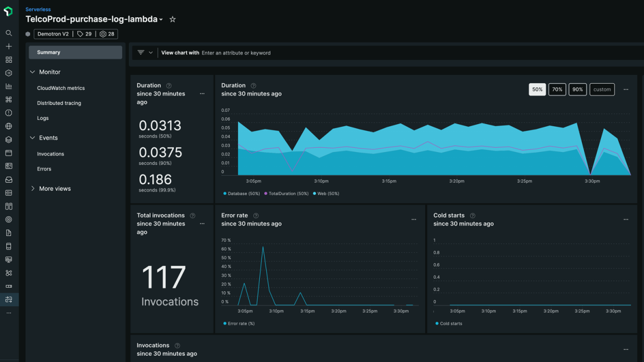Switch duration chart to 70% percentile
644x362 pixels.
pyautogui.click(x=557, y=90)
